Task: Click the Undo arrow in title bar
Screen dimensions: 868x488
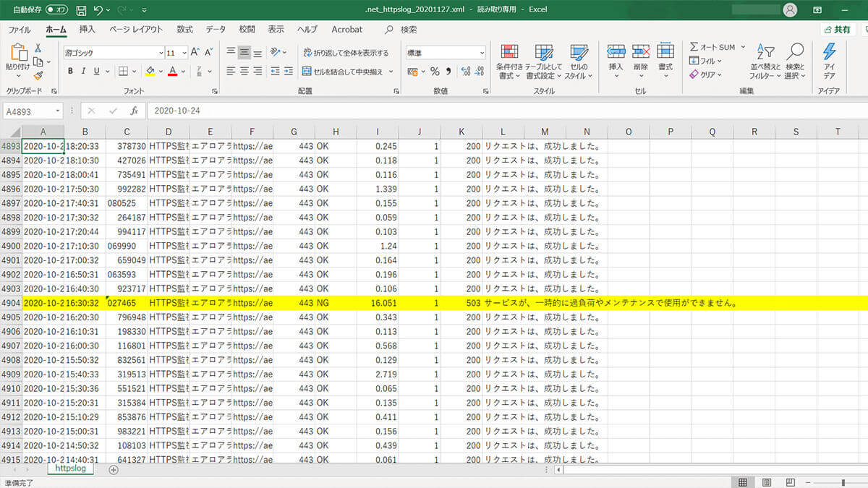Action: coord(98,11)
